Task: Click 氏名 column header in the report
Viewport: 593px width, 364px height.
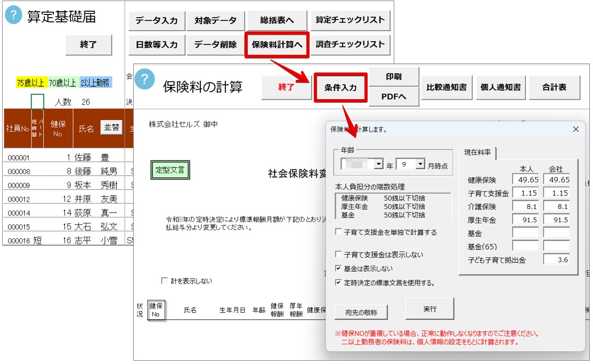Action: tap(190, 310)
